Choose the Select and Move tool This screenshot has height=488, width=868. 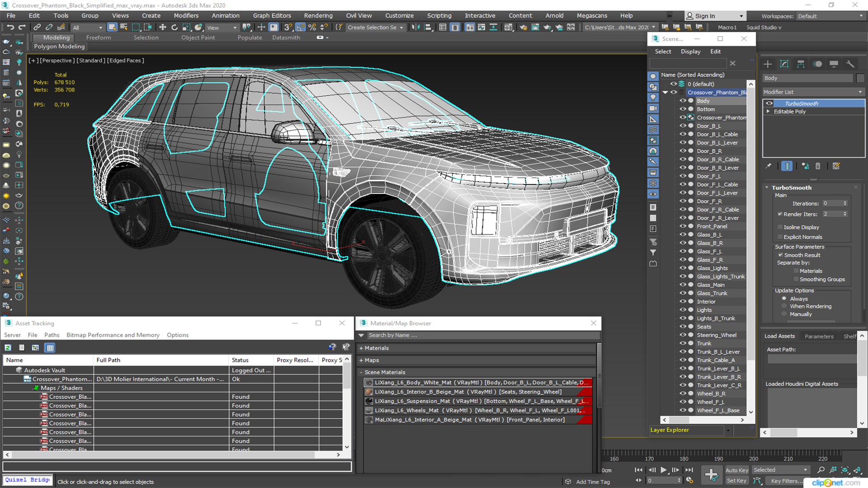click(x=163, y=28)
